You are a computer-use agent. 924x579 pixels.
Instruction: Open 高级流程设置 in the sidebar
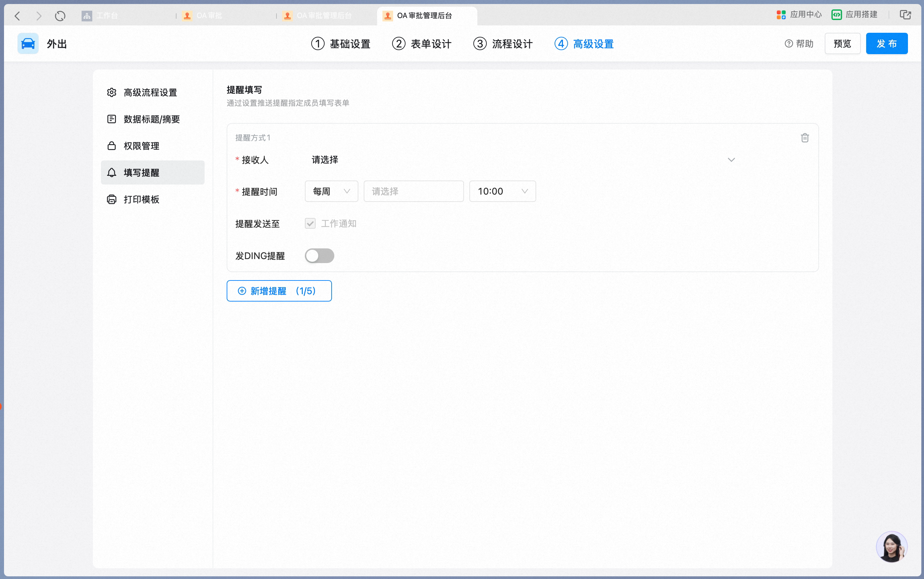[153, 92]
